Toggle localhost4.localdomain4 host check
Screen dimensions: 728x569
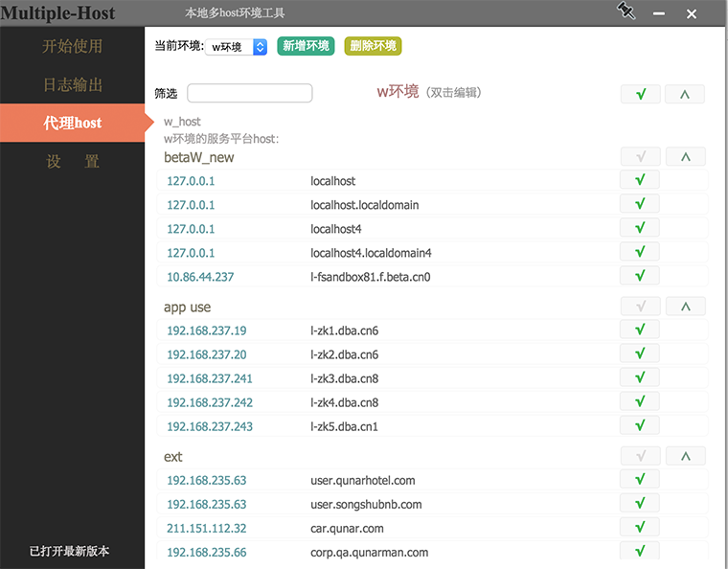pos(640,252)
